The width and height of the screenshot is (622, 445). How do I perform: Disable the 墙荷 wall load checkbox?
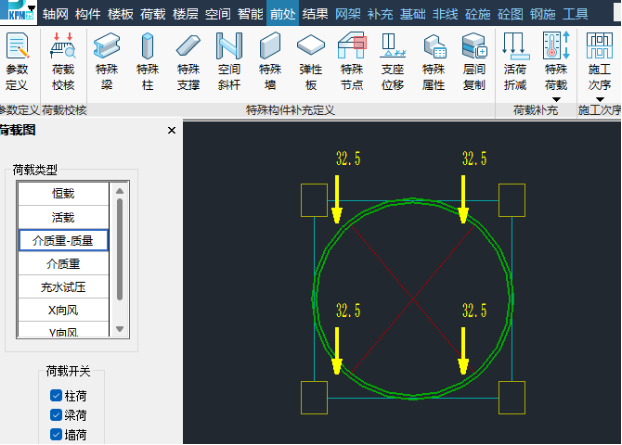coord(56,434)
